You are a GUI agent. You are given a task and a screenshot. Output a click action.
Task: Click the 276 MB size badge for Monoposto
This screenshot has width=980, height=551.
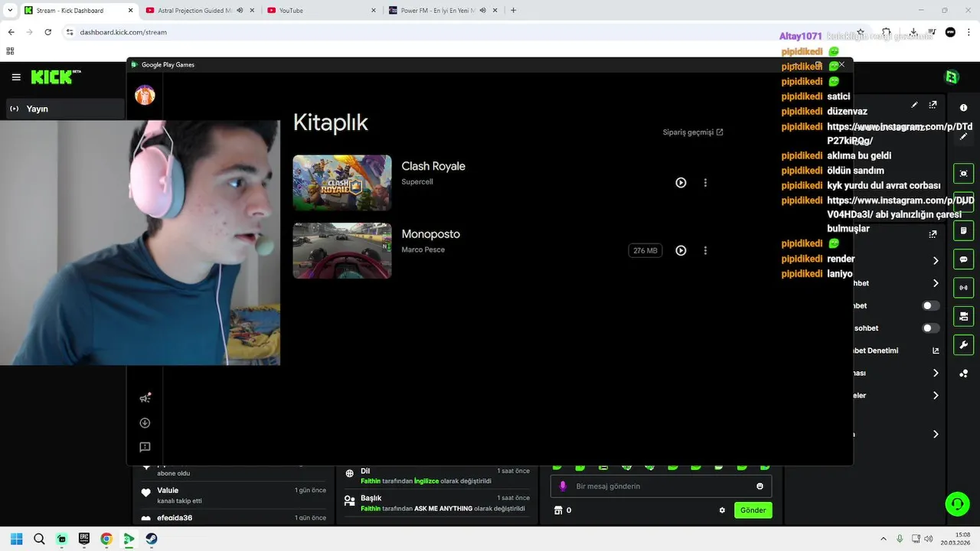[645, 250]
